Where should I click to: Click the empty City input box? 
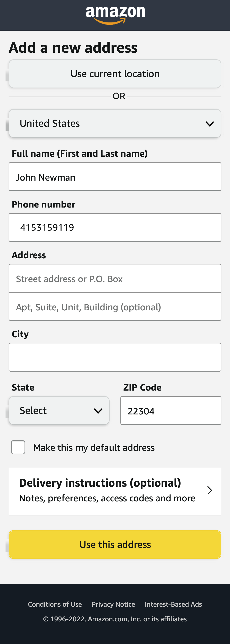point(115,357)
